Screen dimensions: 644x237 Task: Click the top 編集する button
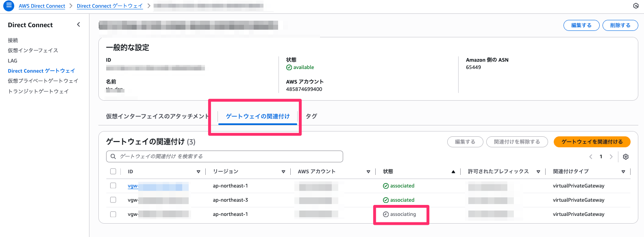(581, 25)
